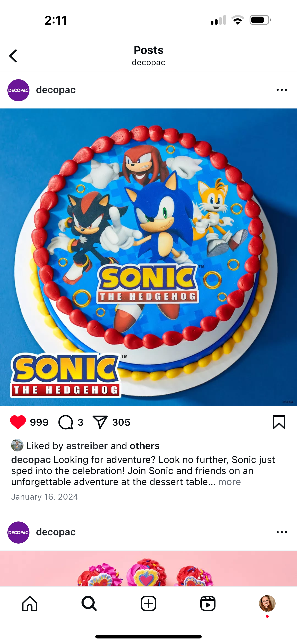297x644 pixels.
Task: Open three-dot options for second decopac post
Action: point(282,532)
